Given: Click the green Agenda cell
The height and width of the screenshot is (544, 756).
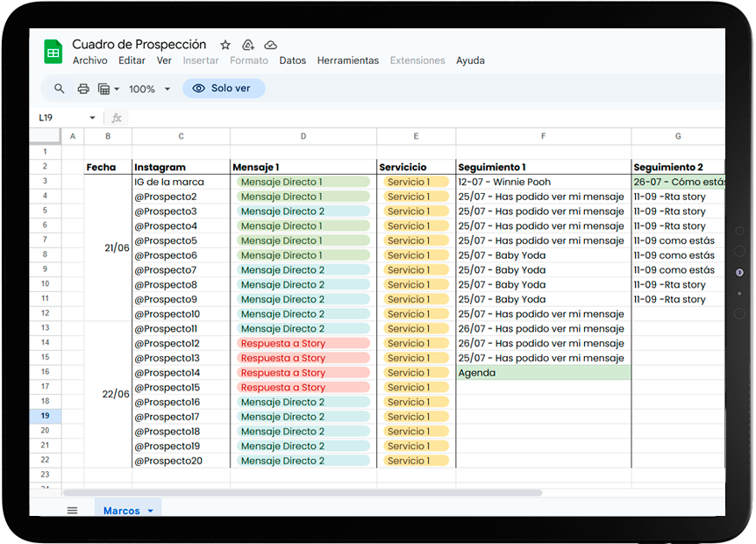Looking at the screenshot, I should point(543,373).
